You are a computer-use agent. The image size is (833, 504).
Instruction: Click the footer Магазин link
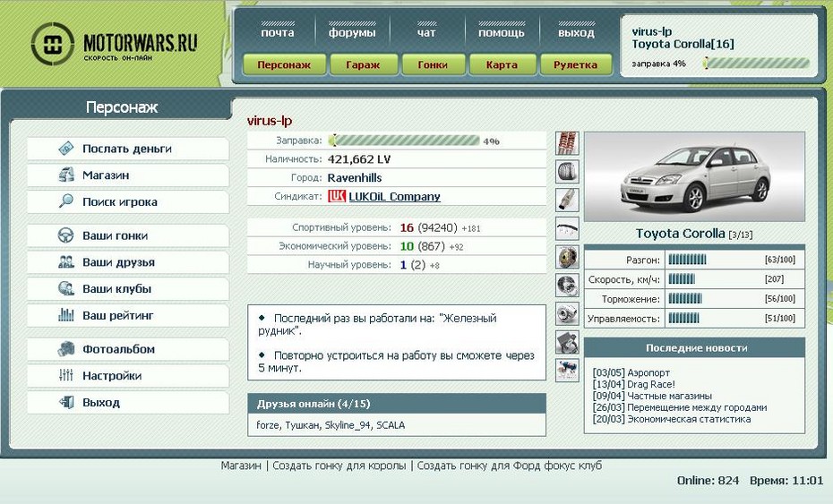tap(241, 466)
